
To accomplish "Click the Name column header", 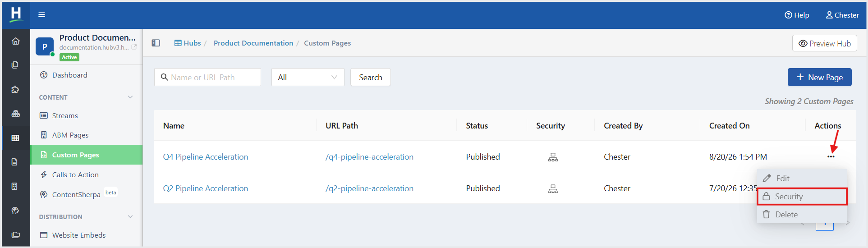I will (x=174, y=126).
